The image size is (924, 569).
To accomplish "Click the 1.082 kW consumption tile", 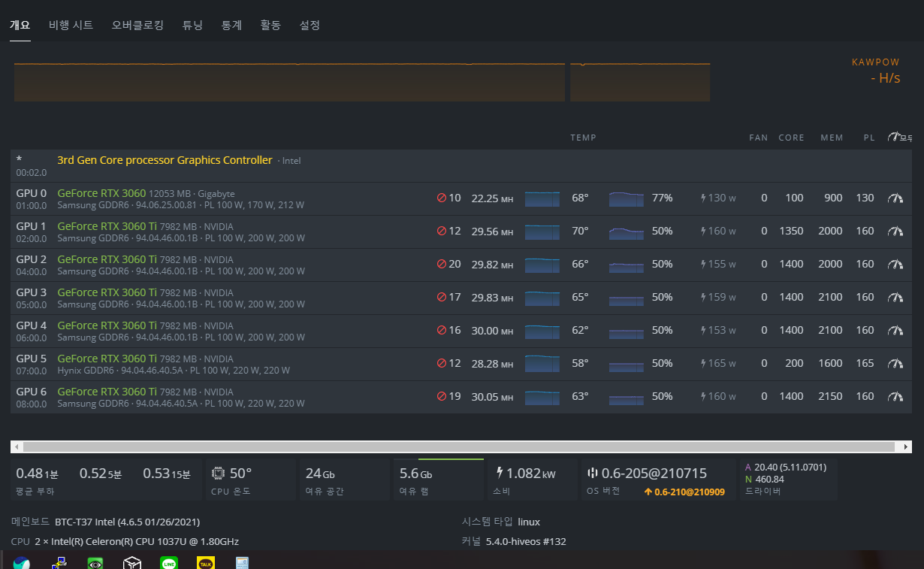I will click(533, 479).
